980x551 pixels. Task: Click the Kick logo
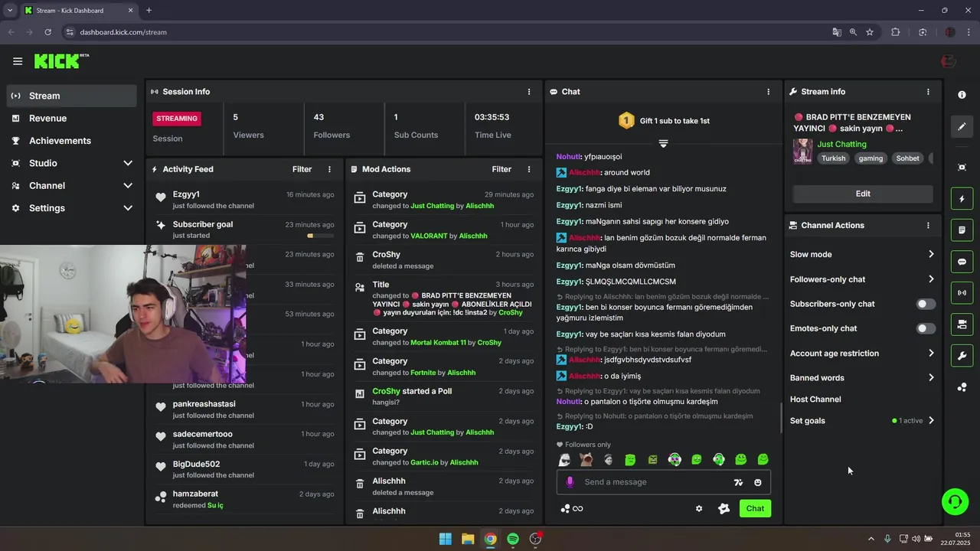[61, 61]
